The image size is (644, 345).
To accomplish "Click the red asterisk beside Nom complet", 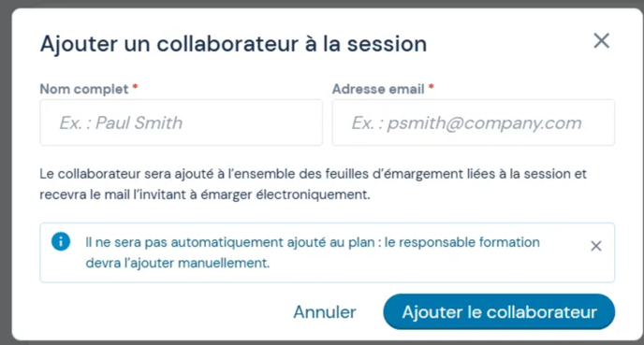I will pos(135,87).
